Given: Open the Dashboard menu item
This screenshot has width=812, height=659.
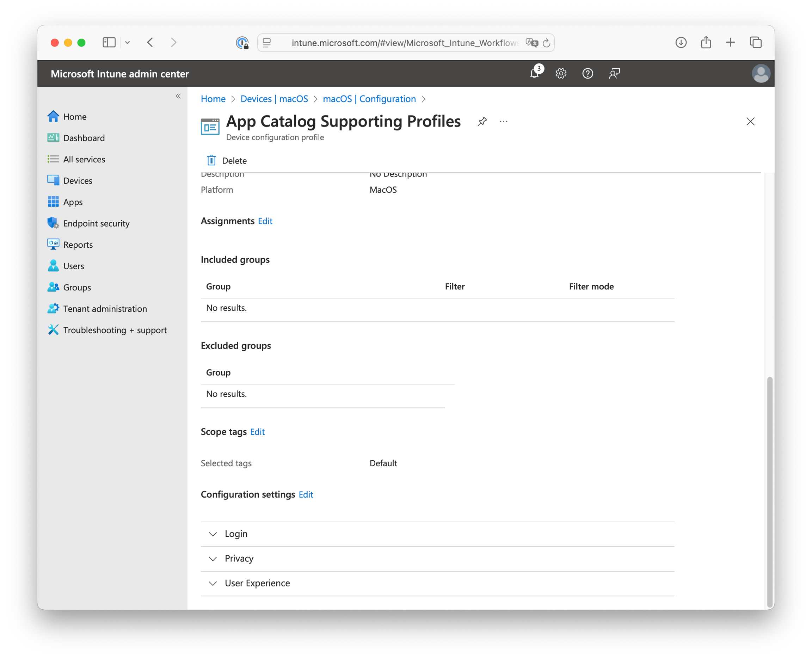Looking at the screenshot, I should pyautogui.click(x=84, y=138).
